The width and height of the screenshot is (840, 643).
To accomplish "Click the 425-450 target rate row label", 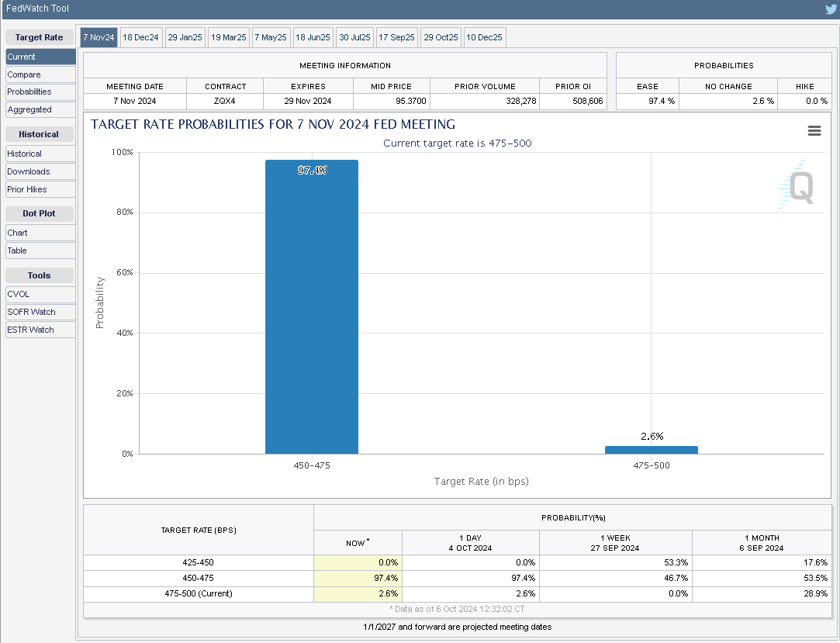I will [x=199, y=562].
